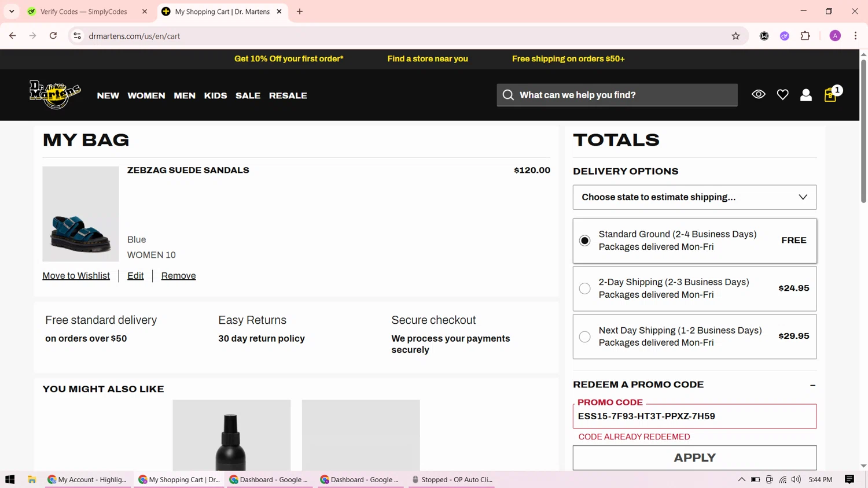This screenshot has width=868, height=488.
Task: Open the browser extensions puzzle icon
Action: click(805, 36)
